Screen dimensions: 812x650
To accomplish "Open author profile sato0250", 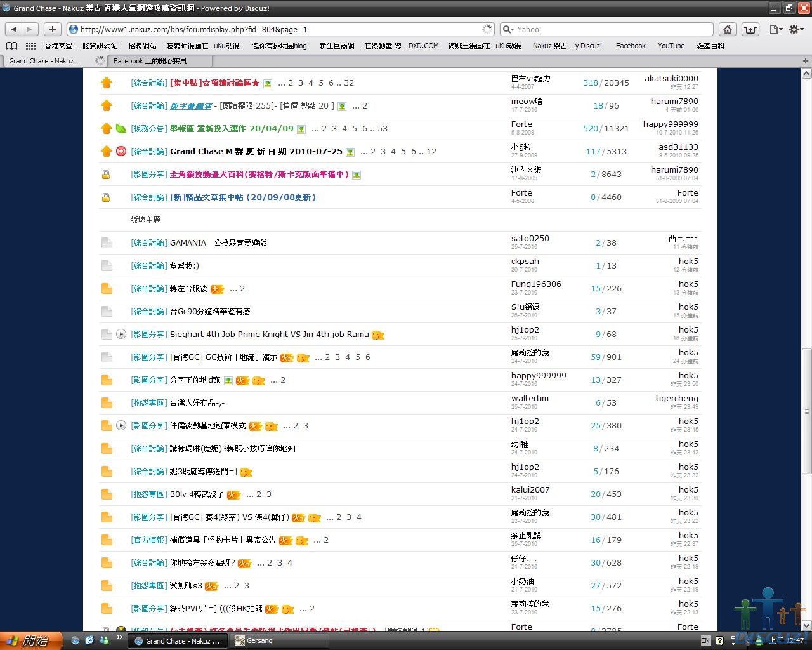I will click(x=530, y=239).
